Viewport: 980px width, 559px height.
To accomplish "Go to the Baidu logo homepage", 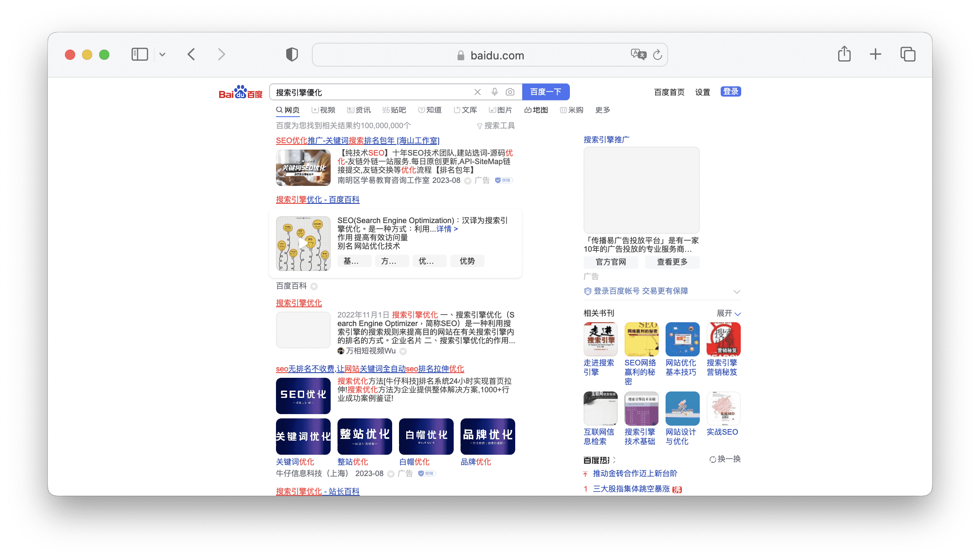I will (x=241, y=92).
